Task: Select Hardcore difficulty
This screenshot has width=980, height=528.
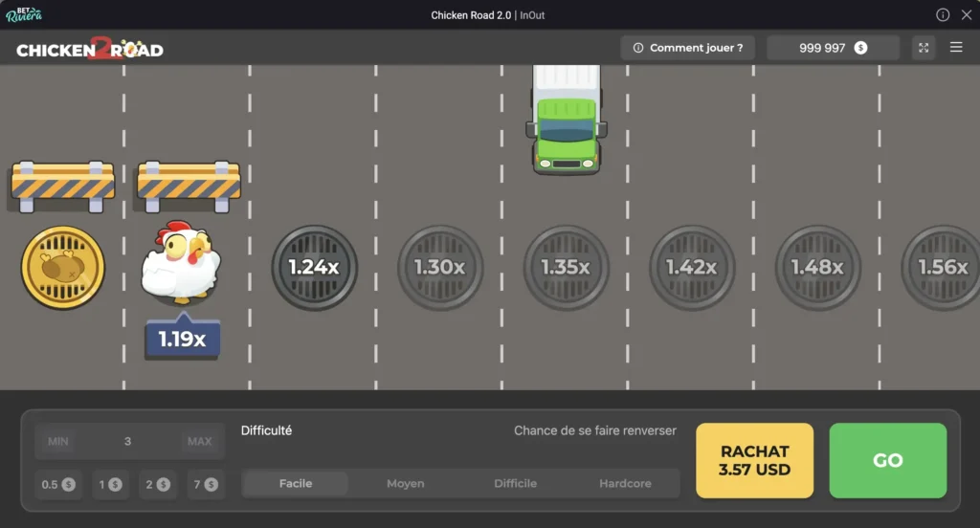Action: (625, 484)
